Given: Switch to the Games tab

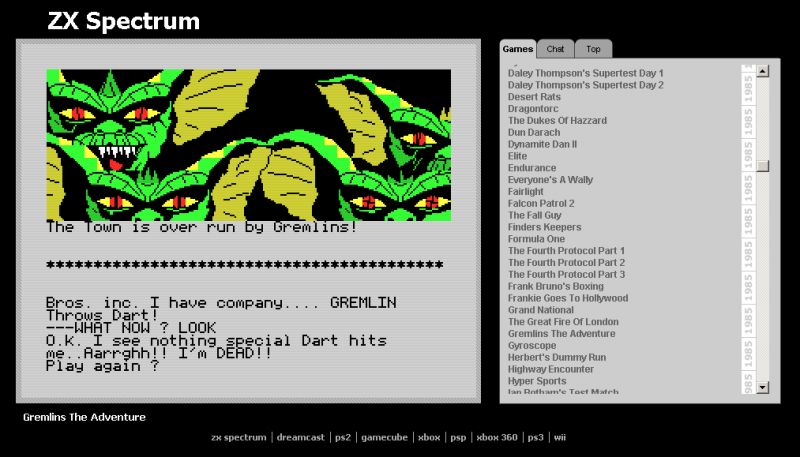Looking at the screenshot, I should tap(518, 49).
